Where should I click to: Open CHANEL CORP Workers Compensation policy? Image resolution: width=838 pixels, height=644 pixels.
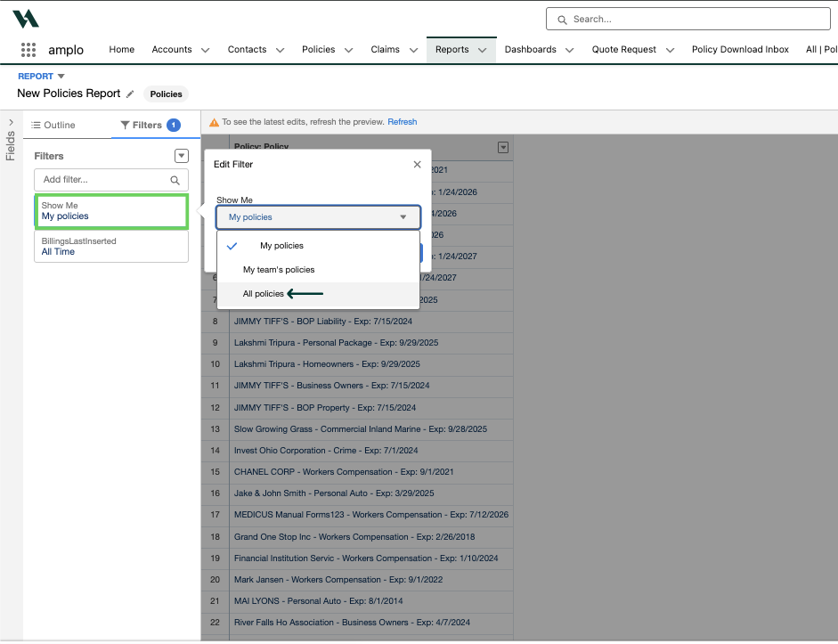[x=344, y=472]
